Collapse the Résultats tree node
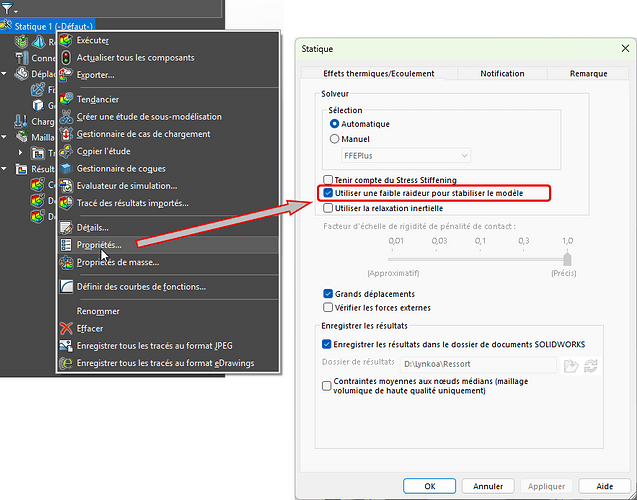The image size is (637, 500). [4, 169]
